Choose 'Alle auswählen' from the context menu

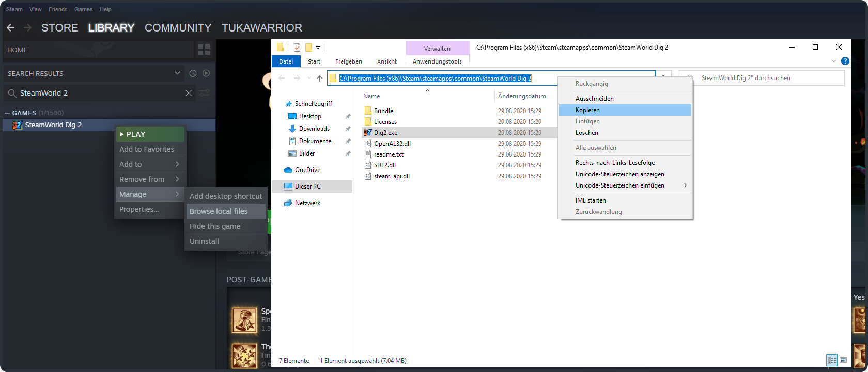click(x=625, y=148)
